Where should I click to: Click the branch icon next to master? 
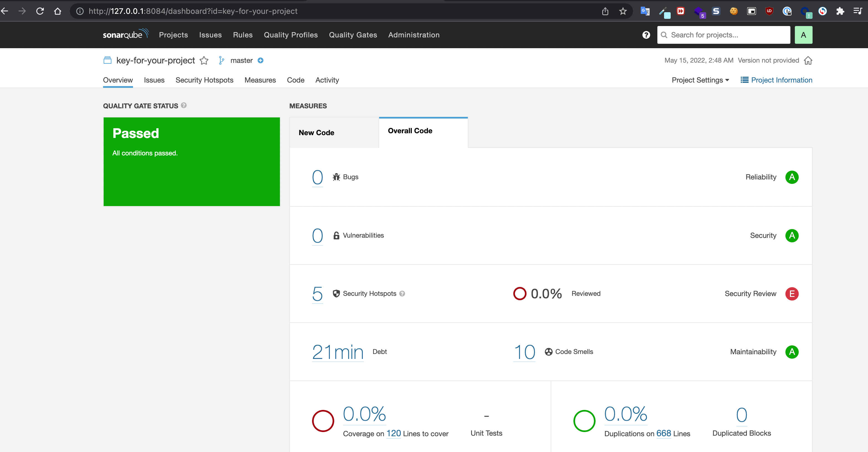pos(221,60)
